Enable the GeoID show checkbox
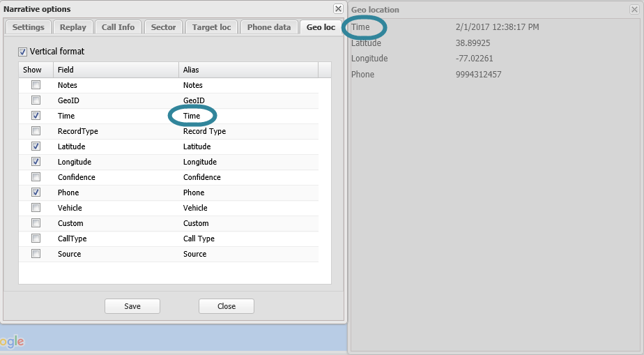644x355 pixels. click(36, 100)
